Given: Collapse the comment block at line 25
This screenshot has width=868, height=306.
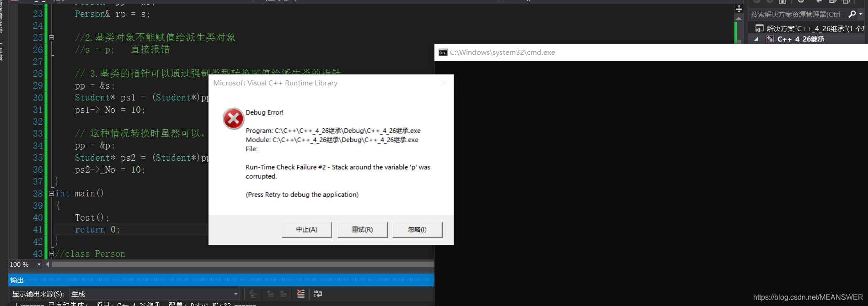Looking at the screenshot, I should (x=51, y=37).
